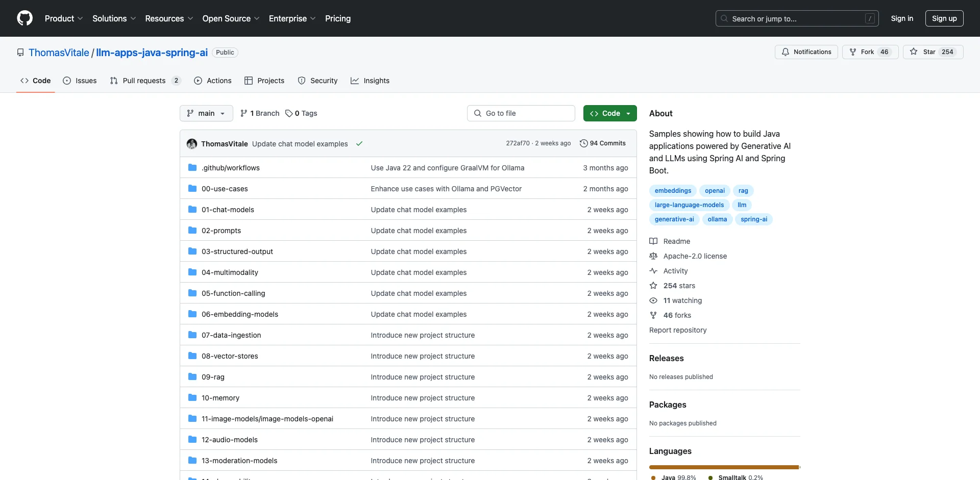Viewport: 980px width, 480px height.
Task: Click the eye icon beside 11 watching
Action: (653, 300)
